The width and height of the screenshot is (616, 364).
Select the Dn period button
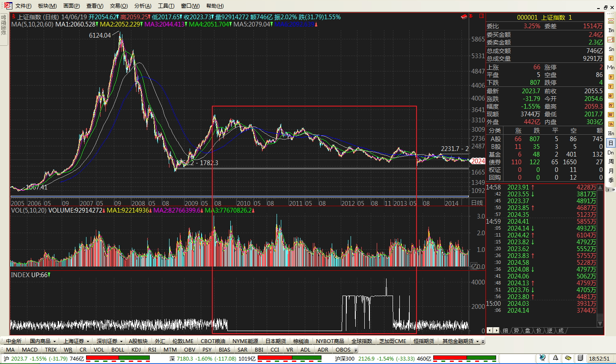pyautogui.click(x=611, y=152)
